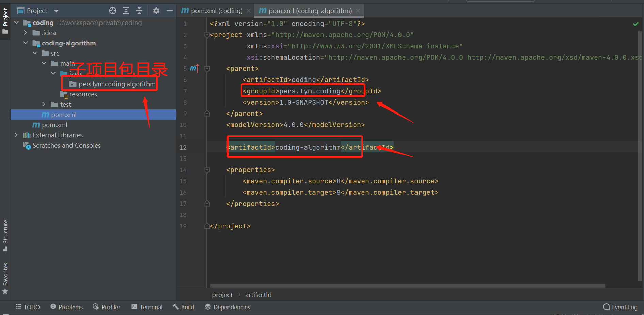This screenshot has height=315, width=644.
Task: Collapse the coding root project node
Action: coord(16,22)
